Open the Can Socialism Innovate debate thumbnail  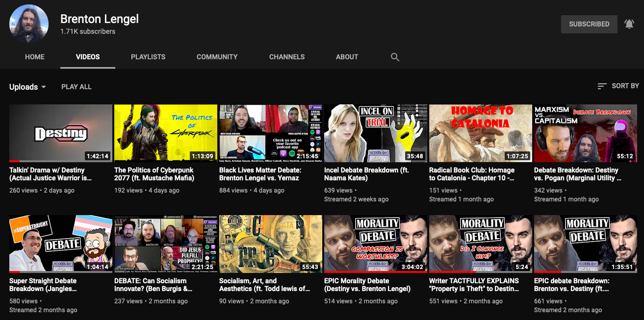click(166, 244)
